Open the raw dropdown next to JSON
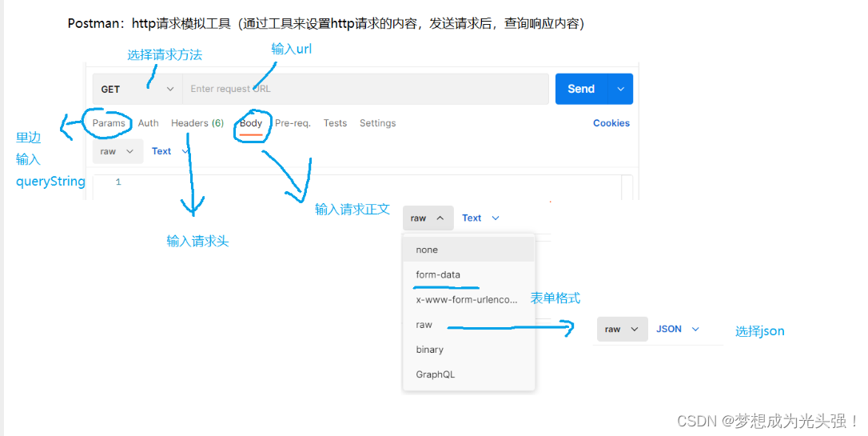The width and height of the screenshot is (868, 436). click(x=622, y=329)
